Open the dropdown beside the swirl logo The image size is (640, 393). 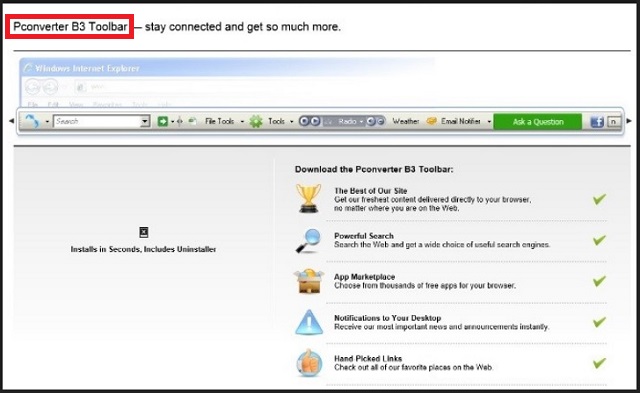pyautogui.click(x=47, y=122)
